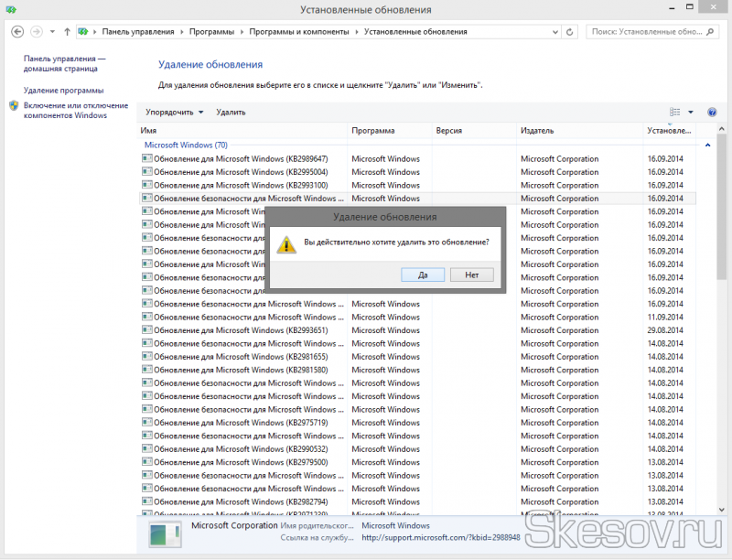The image size is (732, 560).
Task: Click in the Поиск search field
Action: coord(645,31)
